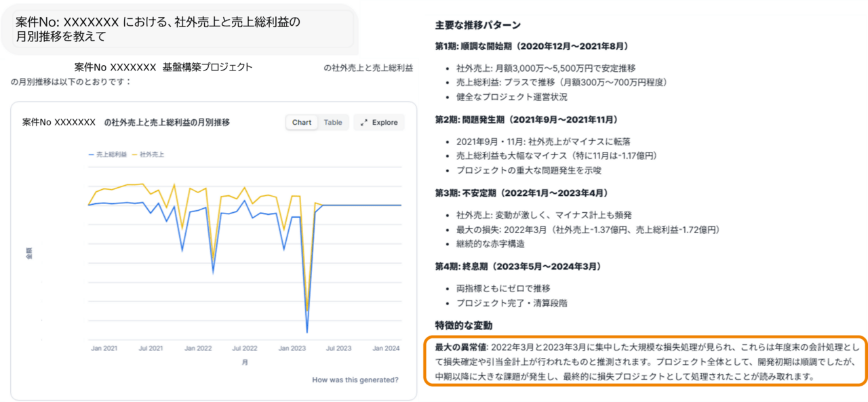This screenshot has height=402, width=868.
Task: Click the Jan 2021 x-axis label
Action: click(103, 348)
